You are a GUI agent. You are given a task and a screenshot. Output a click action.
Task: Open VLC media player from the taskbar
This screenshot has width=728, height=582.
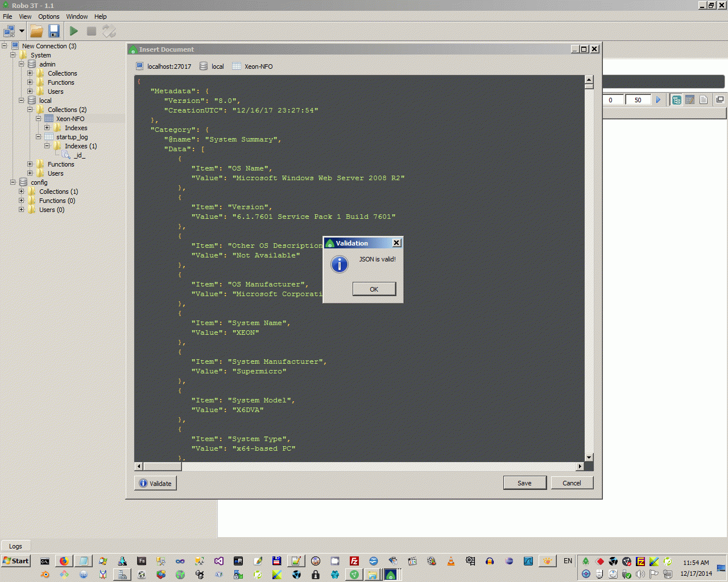451,561
